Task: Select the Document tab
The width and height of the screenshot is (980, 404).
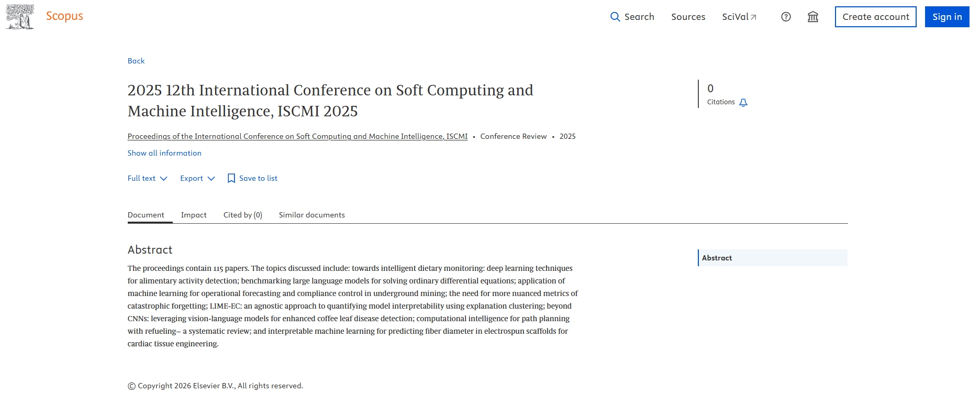Action: (146, 215)
